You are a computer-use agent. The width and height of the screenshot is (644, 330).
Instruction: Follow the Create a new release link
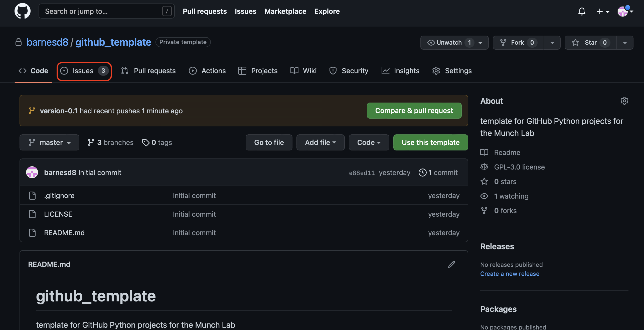510,274
